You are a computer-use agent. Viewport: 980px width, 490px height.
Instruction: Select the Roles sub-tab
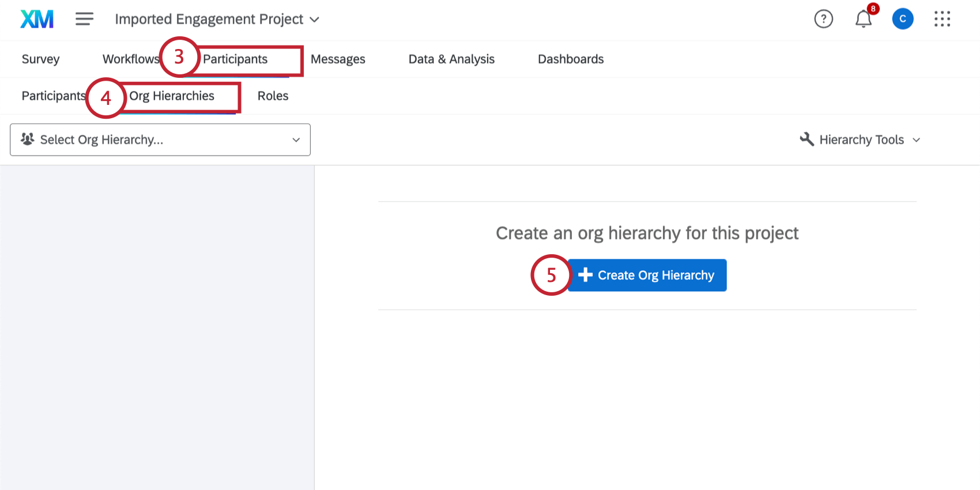click(273, 96)
